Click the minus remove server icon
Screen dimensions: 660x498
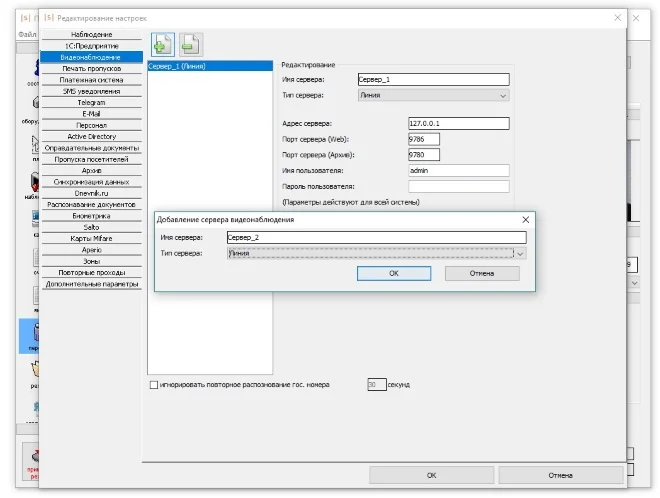point(190,44)
